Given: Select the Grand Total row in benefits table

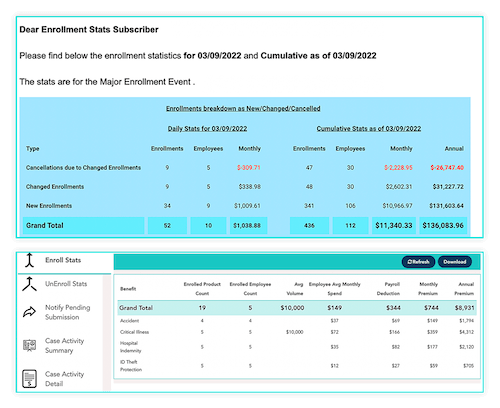Looking at the screenshot, I should 297,308.
